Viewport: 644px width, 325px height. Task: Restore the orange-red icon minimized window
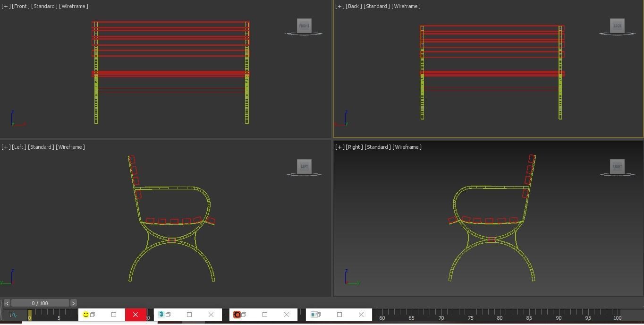[244, 315]
